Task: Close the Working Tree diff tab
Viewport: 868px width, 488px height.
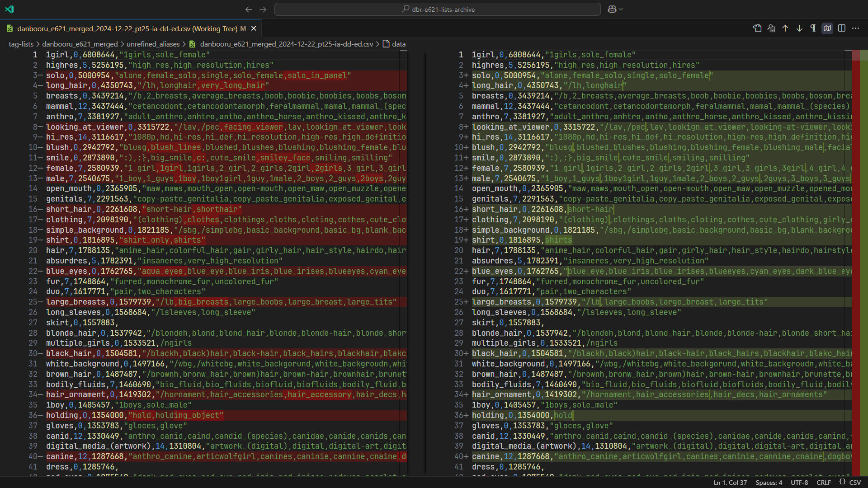Action: pyautogui.click(x=254, y=28)
